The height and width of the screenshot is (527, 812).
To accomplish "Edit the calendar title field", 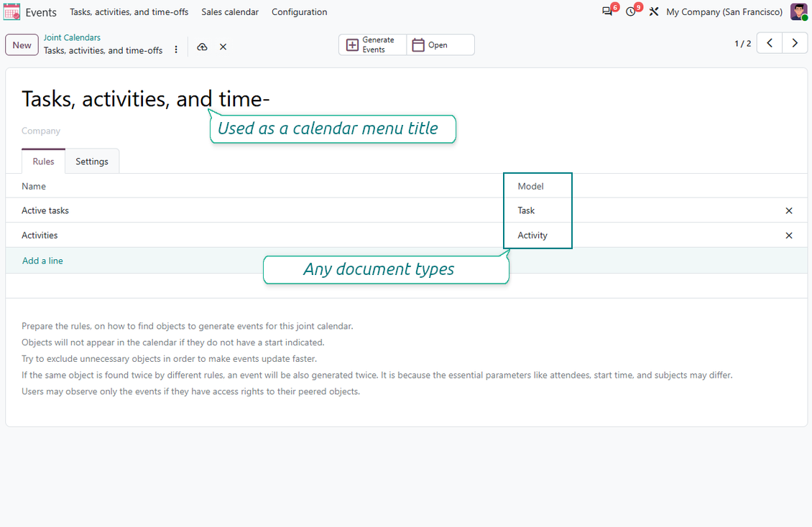I will click(x=146, y=99).
